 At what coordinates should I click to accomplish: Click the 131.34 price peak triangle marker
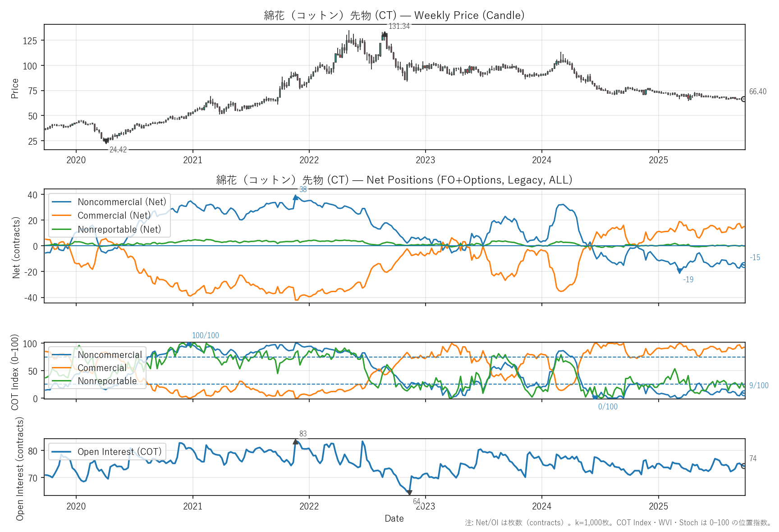pyautogui.click(x=384, y=33)
